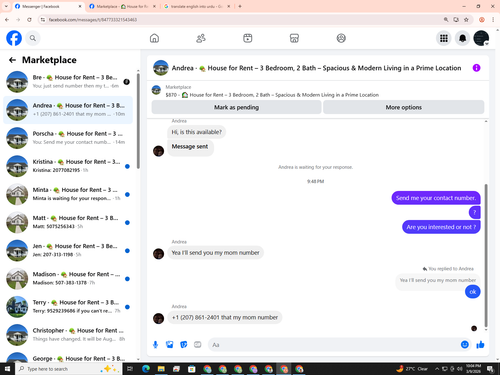Send a thumbs-up like
500x375 pixels.
click(480, 345)
